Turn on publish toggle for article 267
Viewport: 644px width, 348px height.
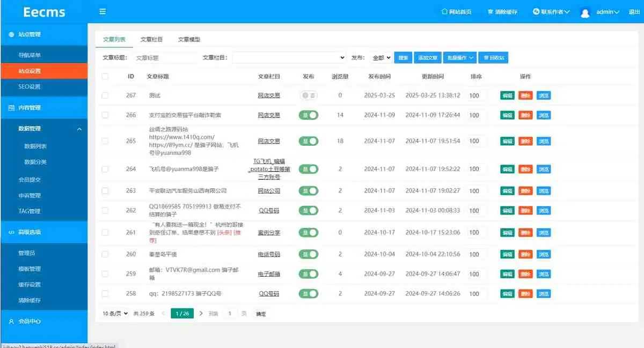(309, 95)
